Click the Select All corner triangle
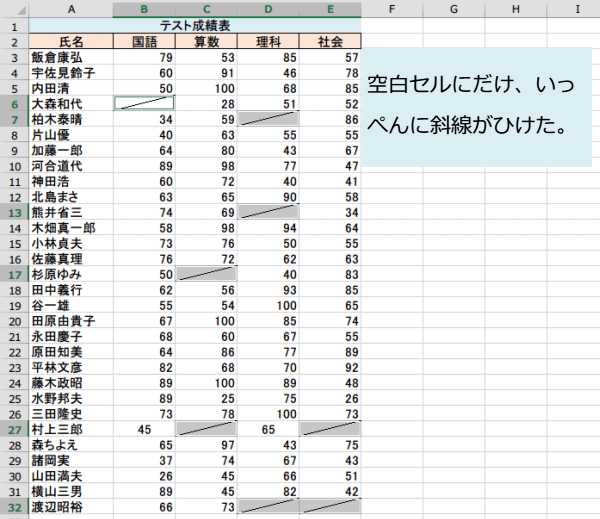The width and height of the screenshot is (600, 519). 20,10
